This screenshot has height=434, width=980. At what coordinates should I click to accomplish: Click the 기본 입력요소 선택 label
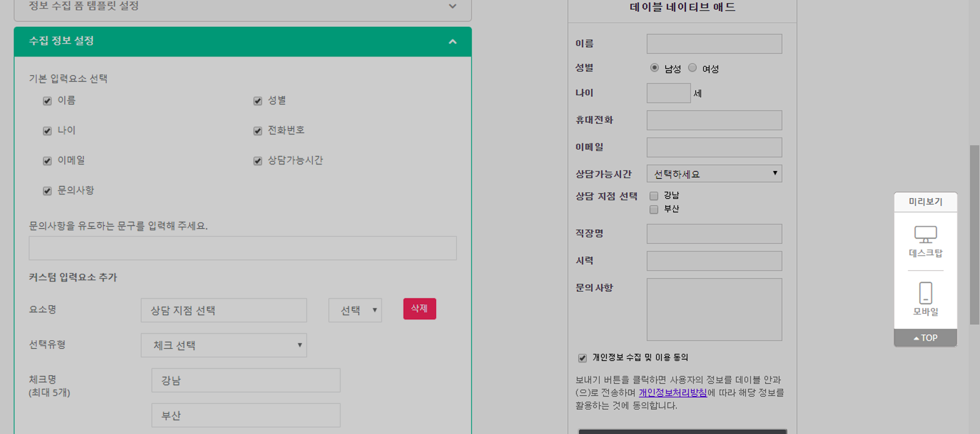tap(68, 78)
